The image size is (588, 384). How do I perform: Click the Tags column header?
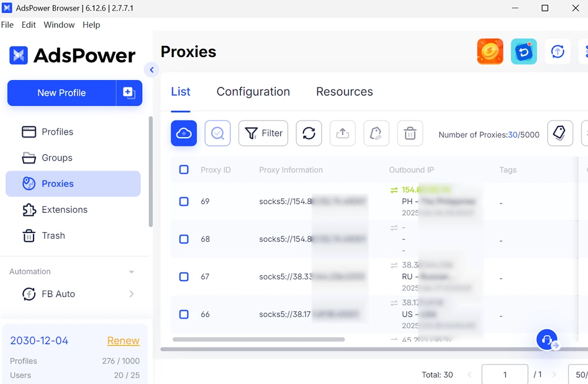[x=508, y=170]
